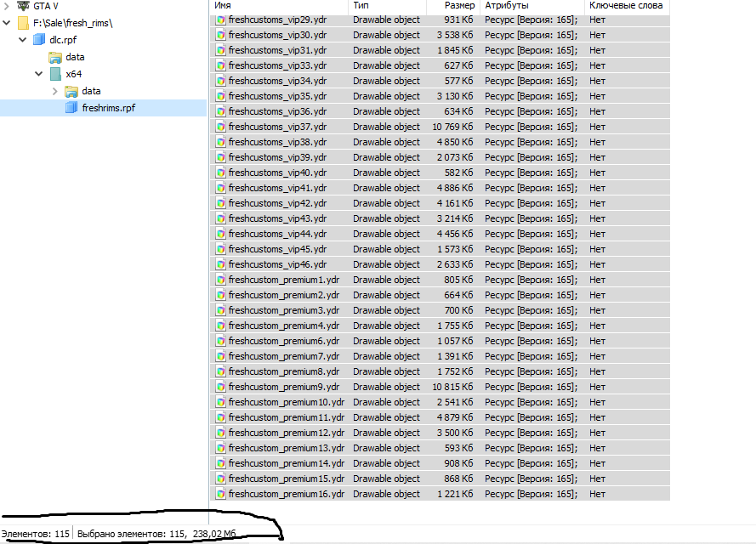Click the freshcustoms_vip45.ydr file icon
Image resolution: width=756 pixels, height=544 pixels.
tap(221, 249)
